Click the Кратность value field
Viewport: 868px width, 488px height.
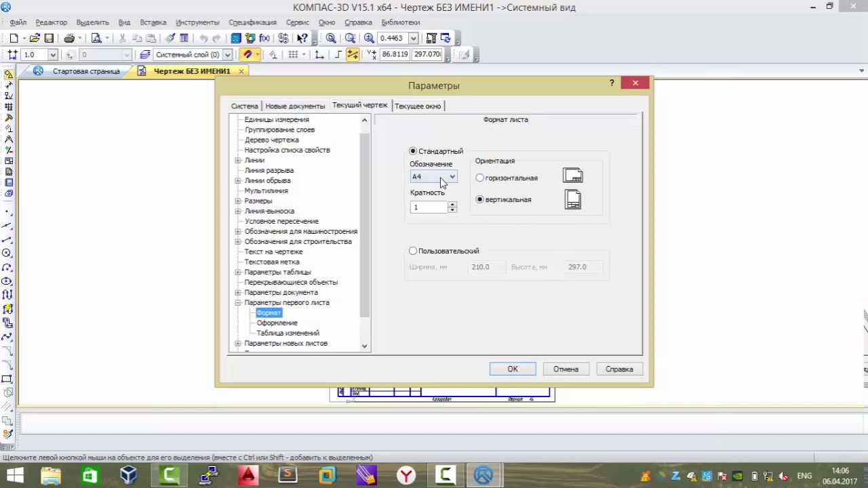(429, 207)
